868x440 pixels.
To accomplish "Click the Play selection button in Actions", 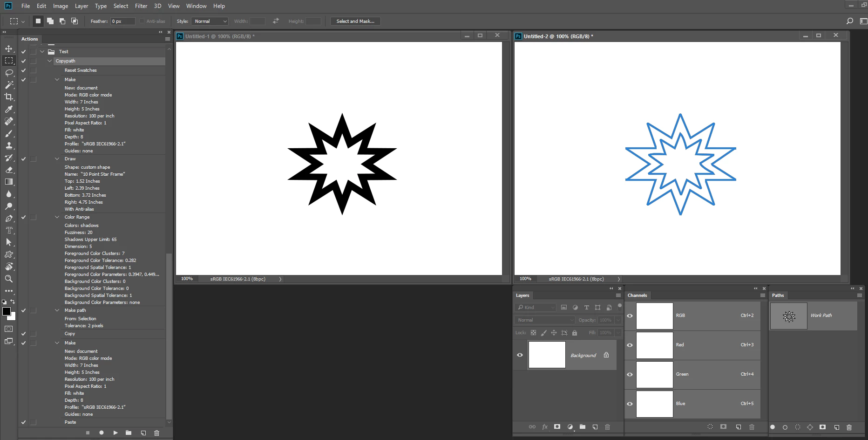I will tap(115, 433).
